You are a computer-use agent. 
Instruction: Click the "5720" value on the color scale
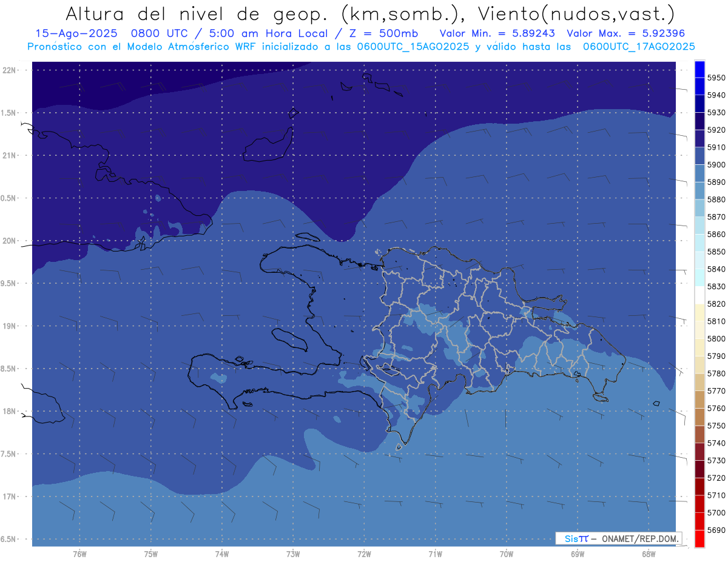click(716, 478)
